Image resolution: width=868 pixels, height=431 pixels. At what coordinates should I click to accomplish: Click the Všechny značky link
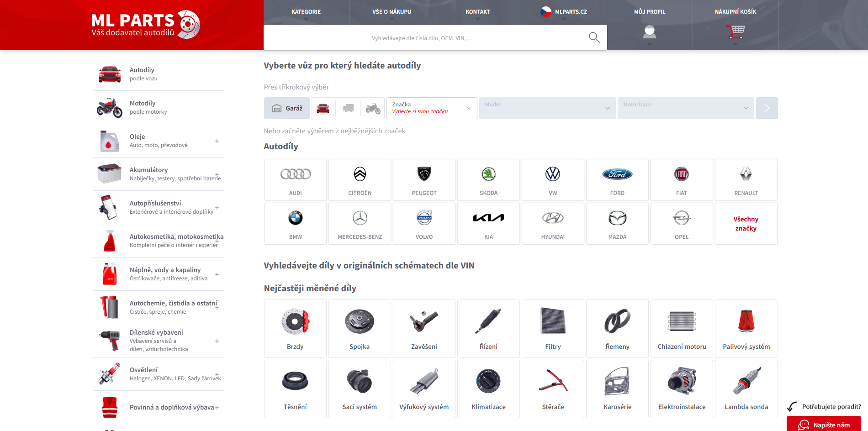pos(746,224)
